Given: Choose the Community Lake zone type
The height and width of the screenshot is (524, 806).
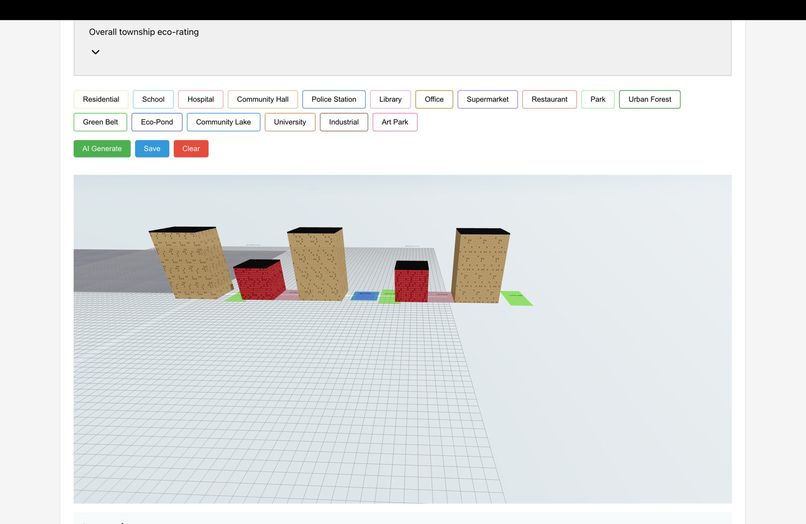Looking at the screenshot, I should point(223,122).
